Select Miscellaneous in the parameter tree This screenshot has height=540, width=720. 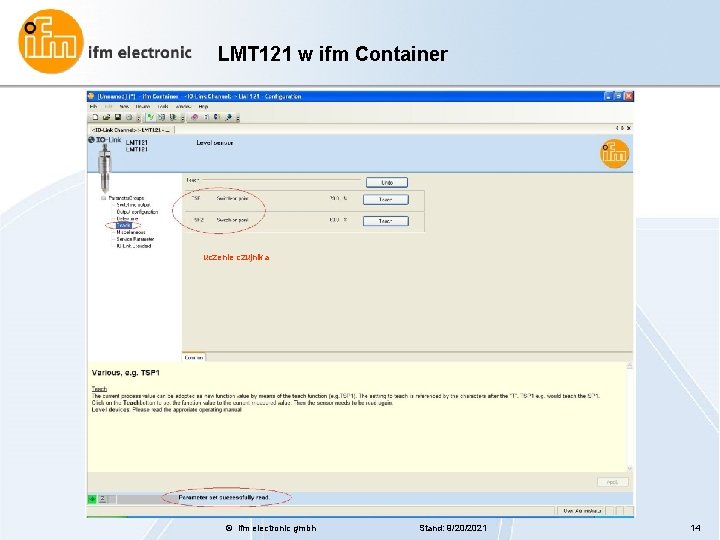[x=131, y=232]
